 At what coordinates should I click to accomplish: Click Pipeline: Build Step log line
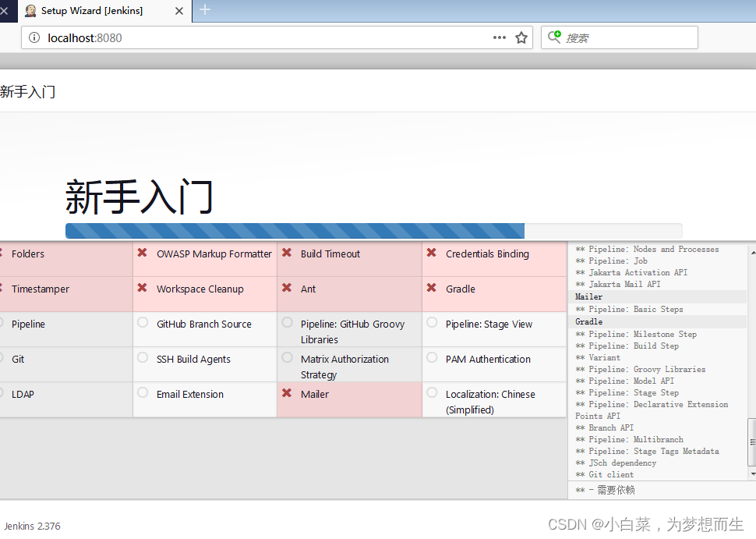pos(627,346)
